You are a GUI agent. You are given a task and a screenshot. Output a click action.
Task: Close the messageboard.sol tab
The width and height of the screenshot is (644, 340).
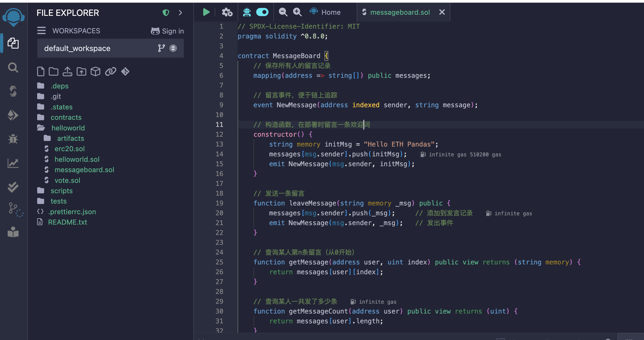442,12
